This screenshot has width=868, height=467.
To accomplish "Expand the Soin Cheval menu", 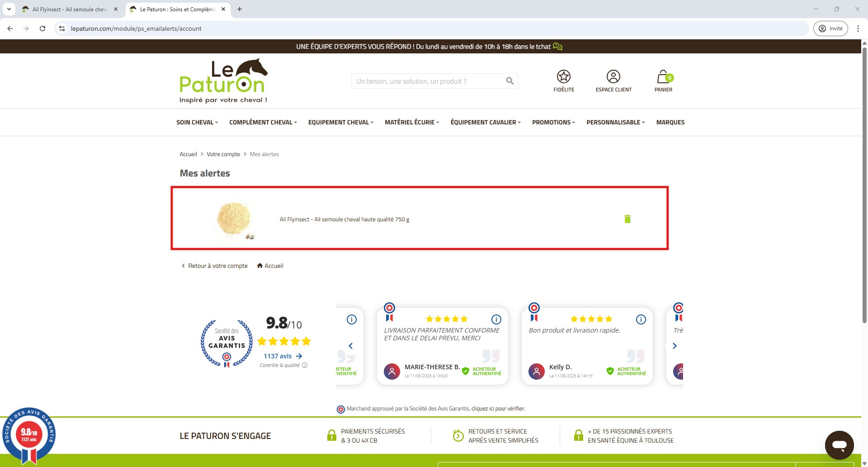I will [x=197, y=122].
